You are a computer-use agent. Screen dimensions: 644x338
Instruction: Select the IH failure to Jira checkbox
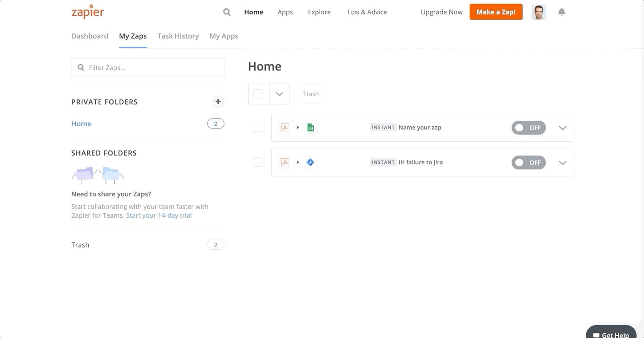click(257, 162)
